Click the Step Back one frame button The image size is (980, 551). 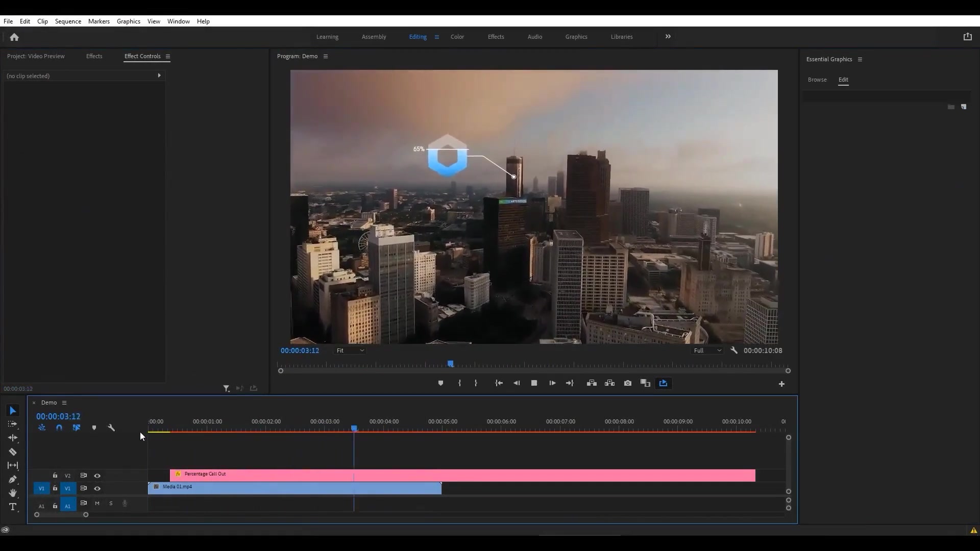[516, 383]
